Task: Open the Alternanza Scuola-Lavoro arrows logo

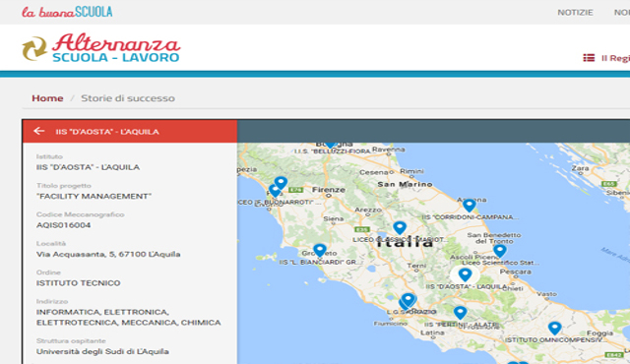Action: click(x=34, y=48)
